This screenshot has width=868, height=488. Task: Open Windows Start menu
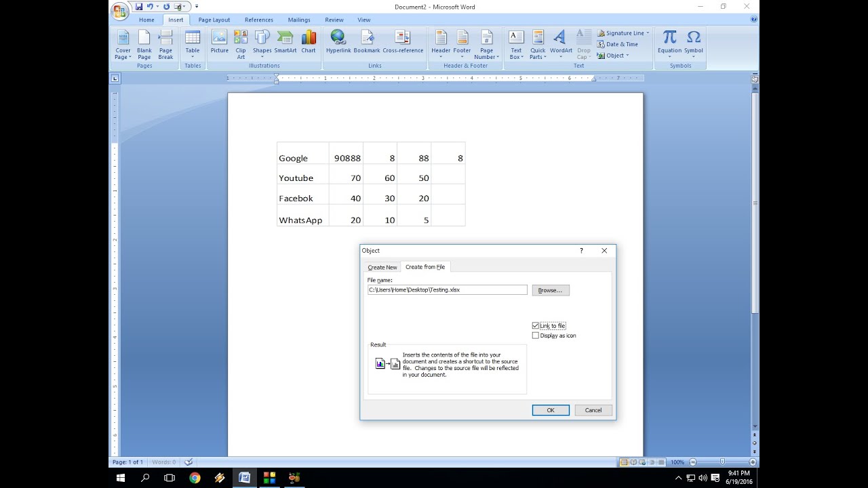(x=121, y=478)
